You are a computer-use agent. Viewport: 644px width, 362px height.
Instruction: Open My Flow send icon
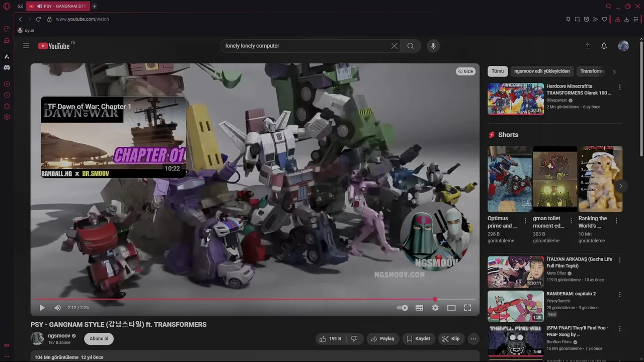pos(595,19)
